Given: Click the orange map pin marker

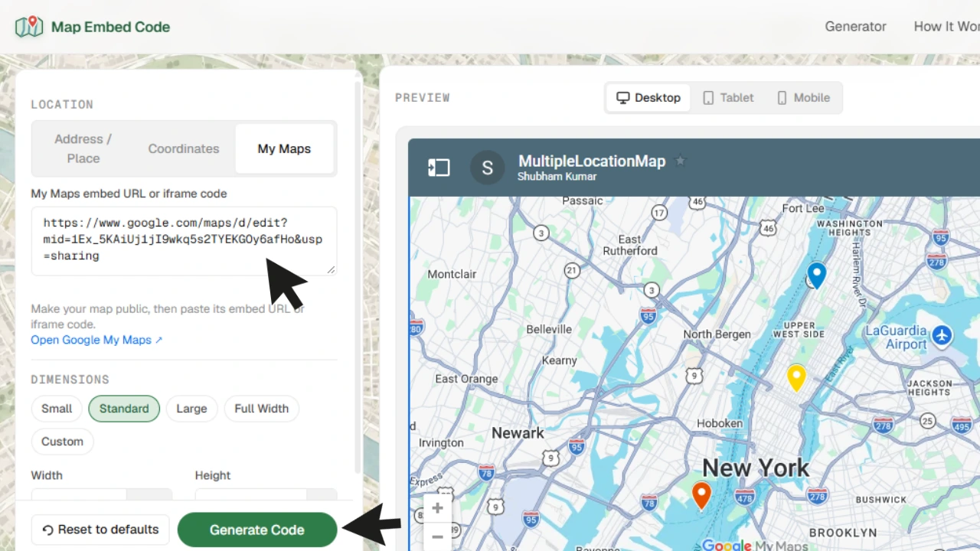Looking at the screenshot, I should click(x=701, y=496).
